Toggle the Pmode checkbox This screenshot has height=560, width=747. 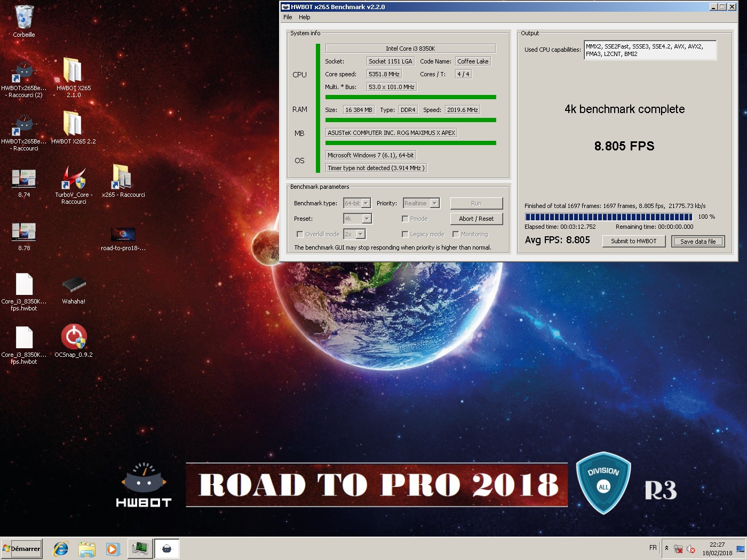[405, 219]
